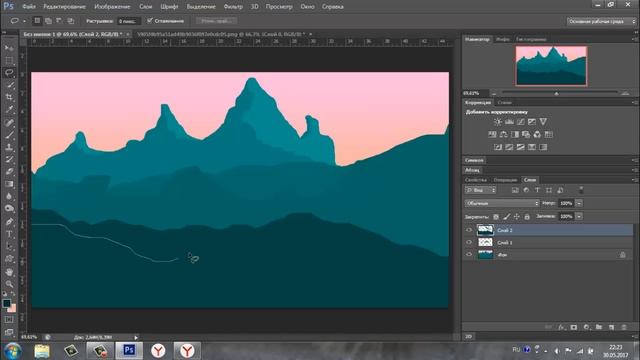Viewport: 640px width, 360px height.
Task: Open the Navigator panel flyout menu
Action: [x=635, y=39]
